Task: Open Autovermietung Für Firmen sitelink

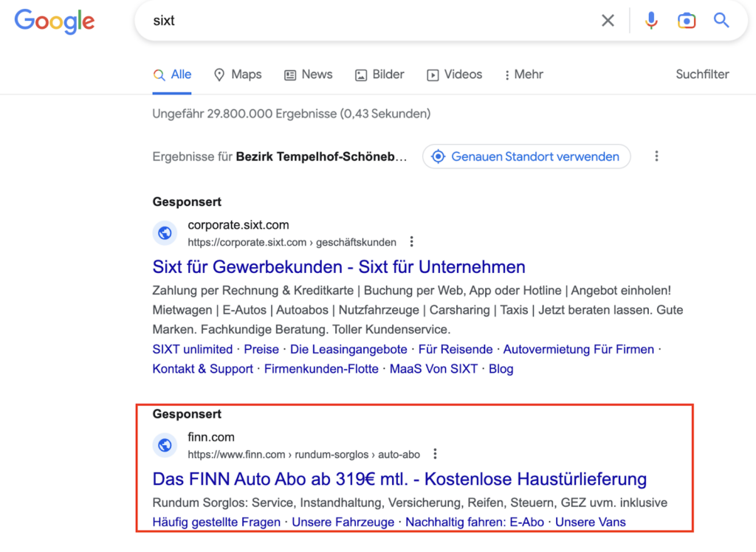Action: tap(579, 349)
